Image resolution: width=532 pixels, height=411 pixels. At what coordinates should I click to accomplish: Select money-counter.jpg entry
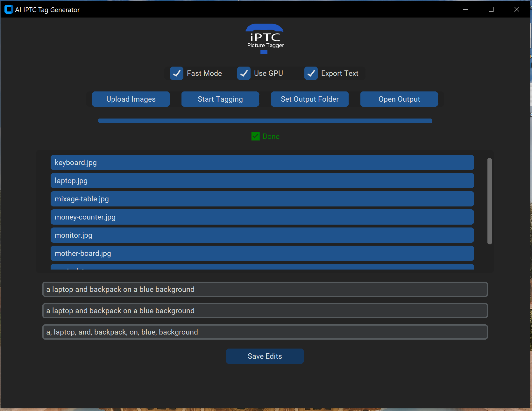pos(262,217)
